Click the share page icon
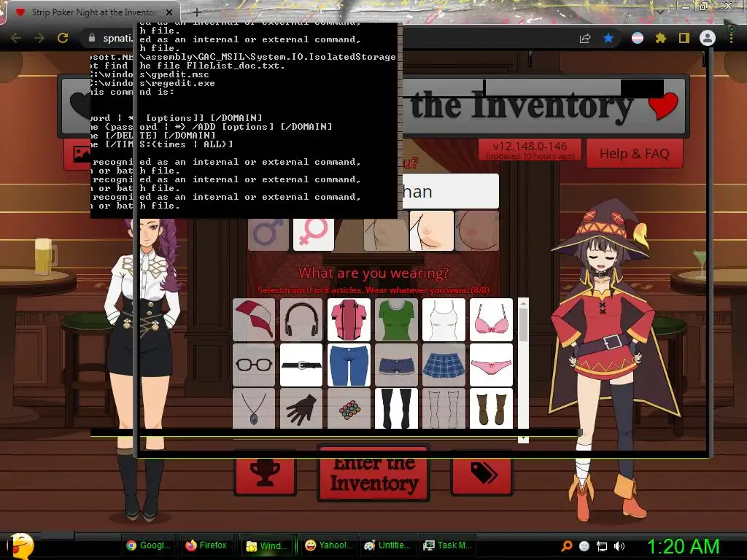Screen dimensions: 747x560 click(x=585, y=38)
